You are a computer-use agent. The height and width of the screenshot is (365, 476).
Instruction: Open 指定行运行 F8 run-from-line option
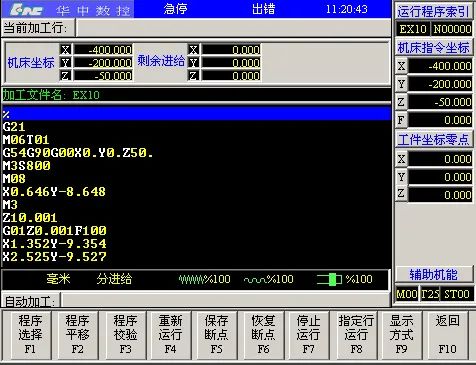(x=356, y=335)
